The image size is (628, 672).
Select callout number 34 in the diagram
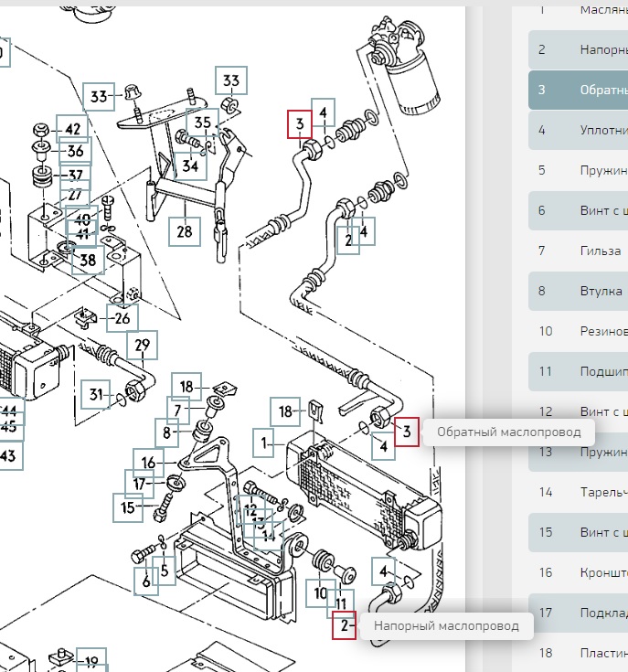pyautogui.click(x=189, y=165)
